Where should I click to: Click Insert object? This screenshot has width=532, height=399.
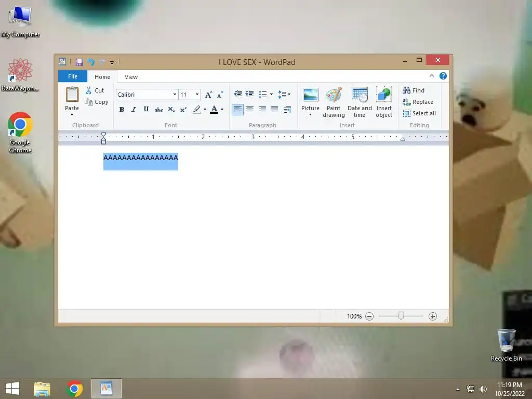tap(384, 102)
